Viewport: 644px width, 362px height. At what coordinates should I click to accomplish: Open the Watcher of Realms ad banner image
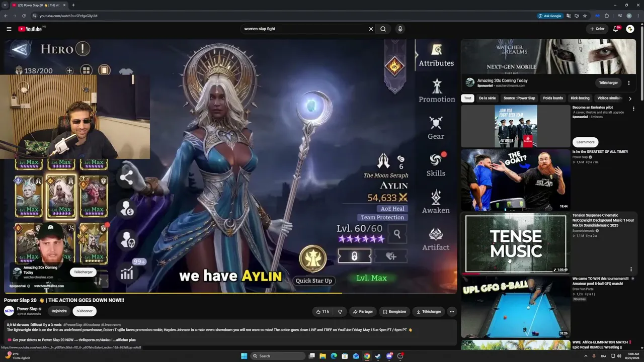(x=548, y=57)
